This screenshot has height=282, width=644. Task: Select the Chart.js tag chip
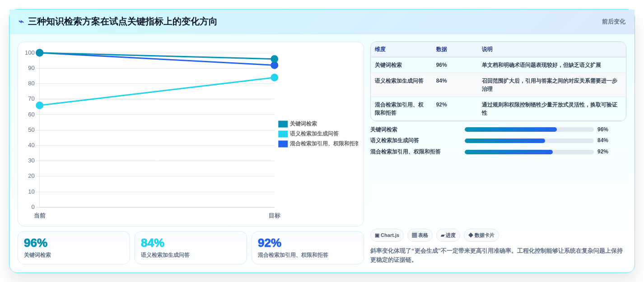(x=387, y=236)
